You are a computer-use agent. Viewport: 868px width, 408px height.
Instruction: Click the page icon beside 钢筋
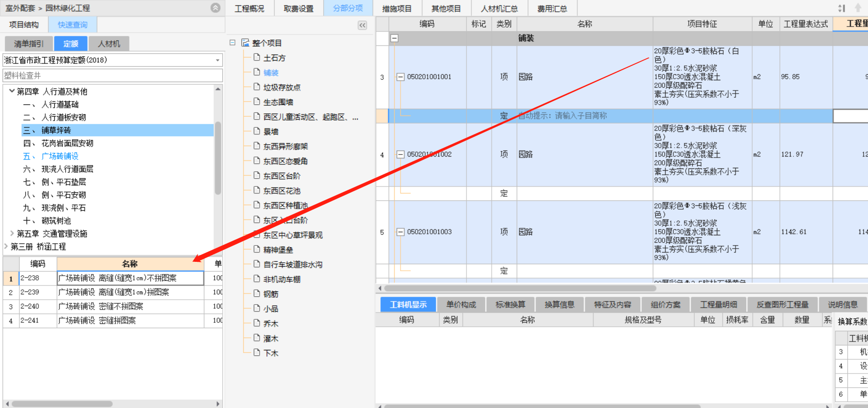(257, 293)
